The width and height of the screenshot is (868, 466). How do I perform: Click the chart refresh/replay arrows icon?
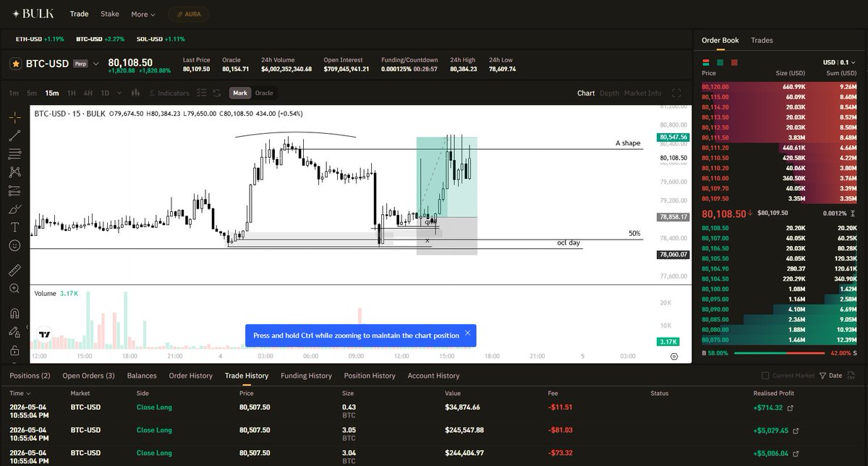(x=217, y=93)
